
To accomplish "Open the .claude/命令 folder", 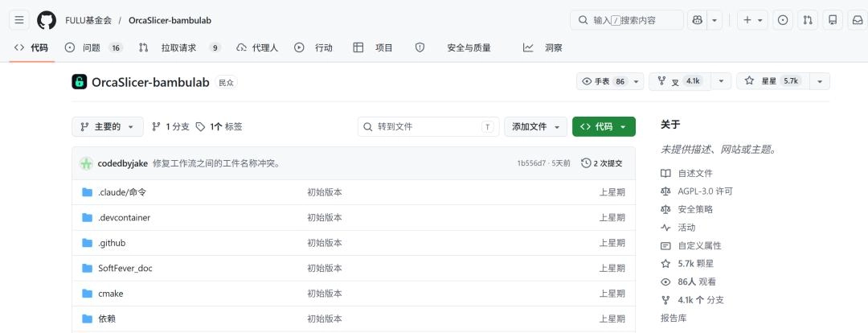I will click(x=122, y=192).
